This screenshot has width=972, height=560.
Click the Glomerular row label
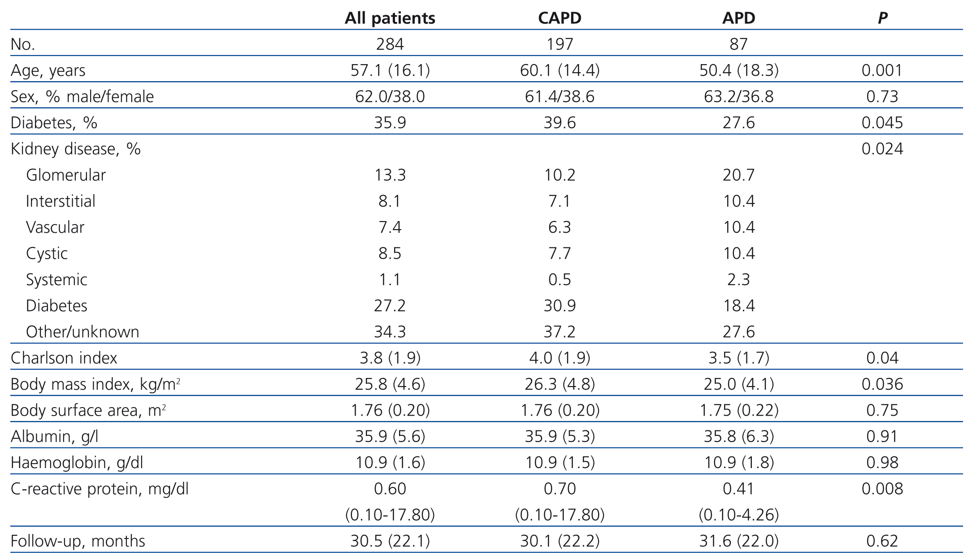point(66,175)
